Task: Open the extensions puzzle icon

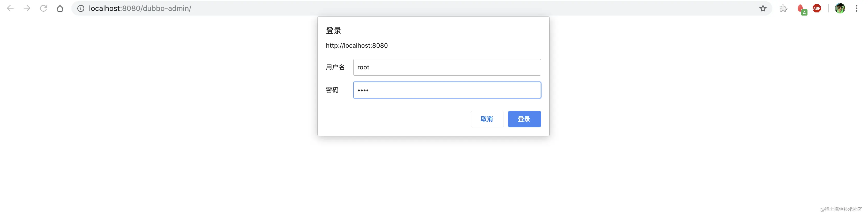Action: 783,9
